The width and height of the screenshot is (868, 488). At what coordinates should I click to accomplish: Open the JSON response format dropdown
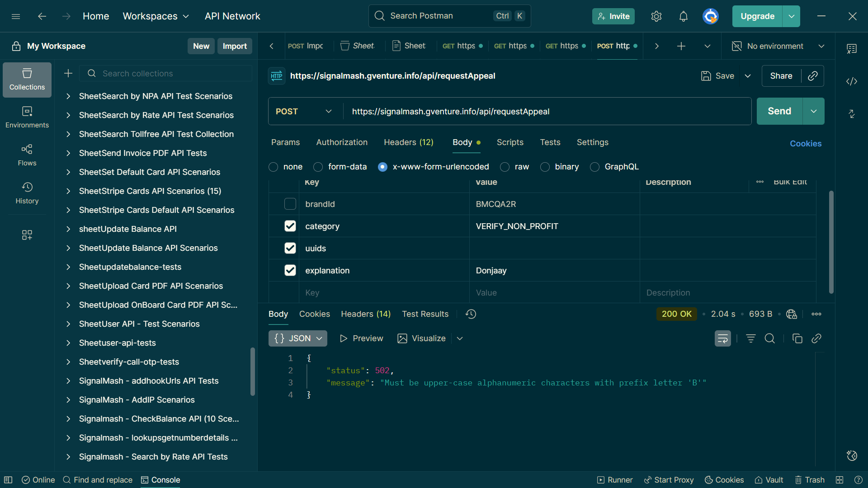[x=297, y=338]
